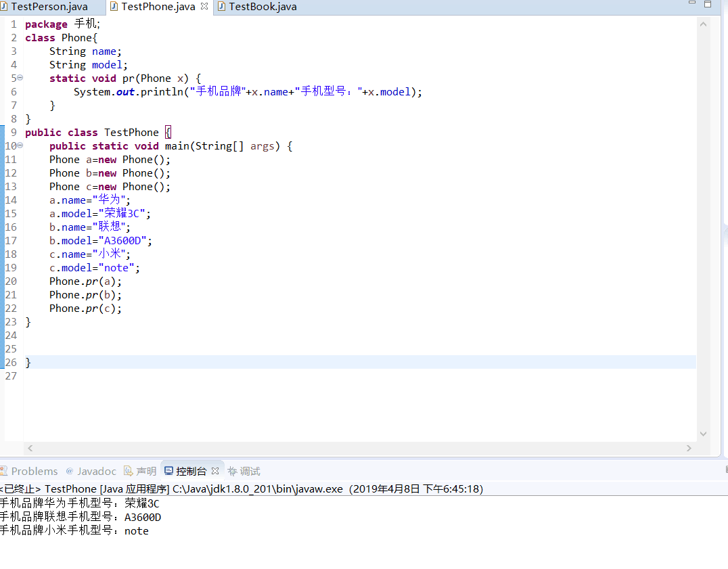Click the Javadoc @ icon
Image resolution: width=728 pixels, height=569 pixels.
(70, 471)
